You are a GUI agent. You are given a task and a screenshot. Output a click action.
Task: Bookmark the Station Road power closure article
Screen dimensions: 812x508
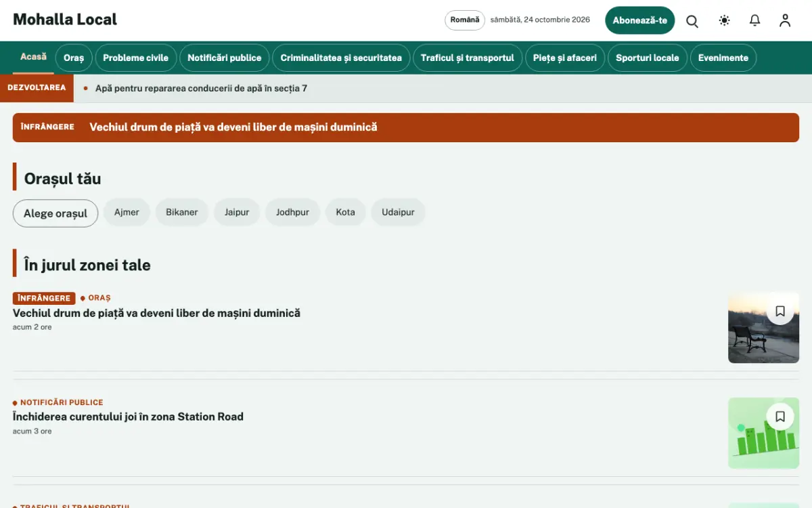coord(780,416)
